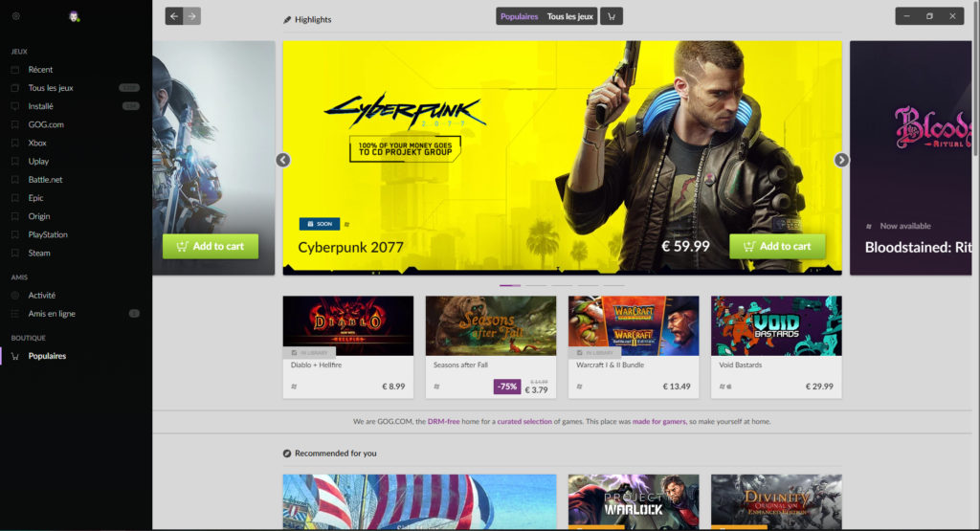Show previous highlight with carousel left arrow
This screenshot has height=531, width=980.
point(283,160)
